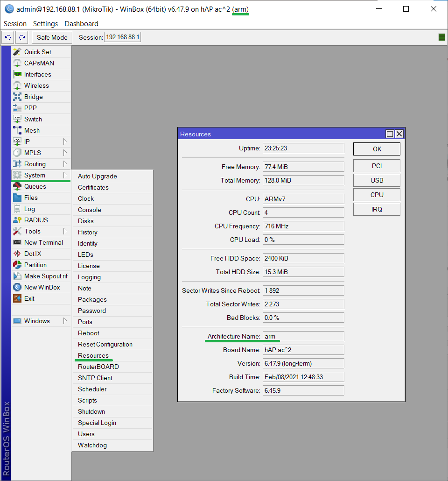This screenshot has height=481, width=448.
Task: Click the CAPsMAN antenna icon
Action: pos(17,63)
